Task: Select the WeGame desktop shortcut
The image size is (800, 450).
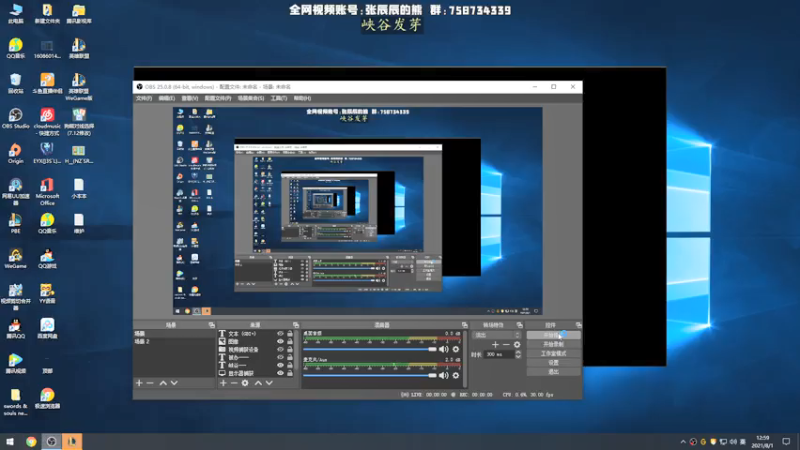Action: tap(15, 259)
